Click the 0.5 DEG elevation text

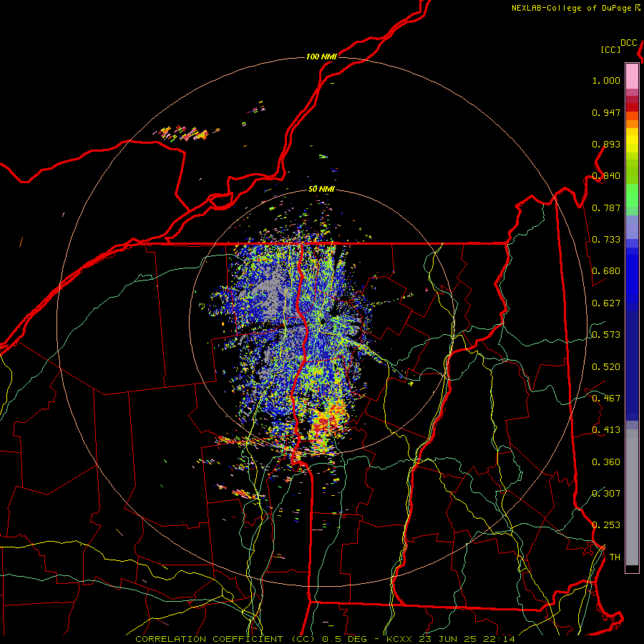pos(344,639)
